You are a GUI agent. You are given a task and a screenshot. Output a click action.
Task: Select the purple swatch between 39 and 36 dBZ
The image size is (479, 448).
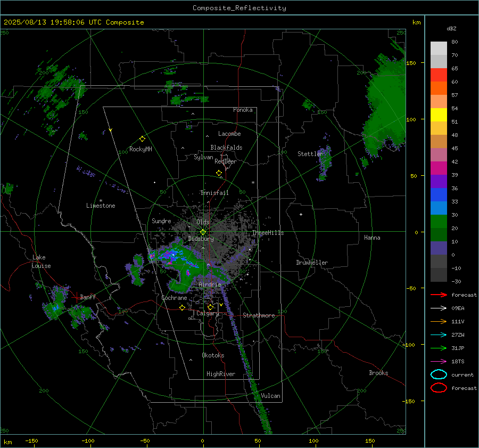pos(439,182)
